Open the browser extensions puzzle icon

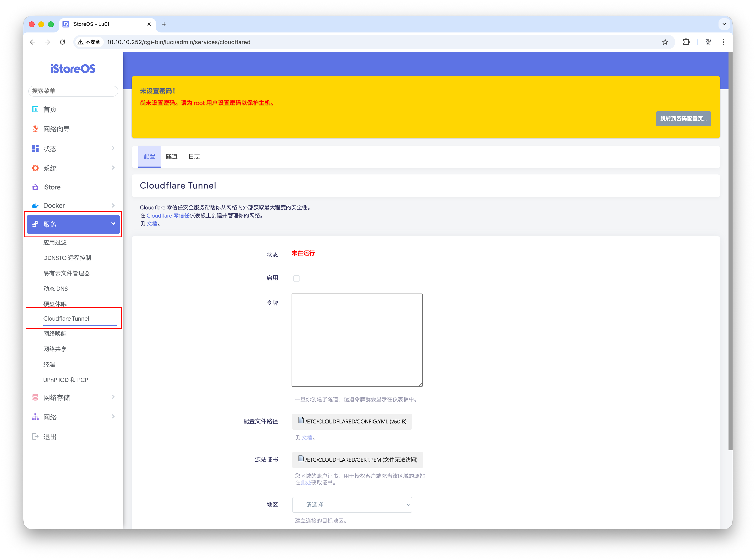686,42
